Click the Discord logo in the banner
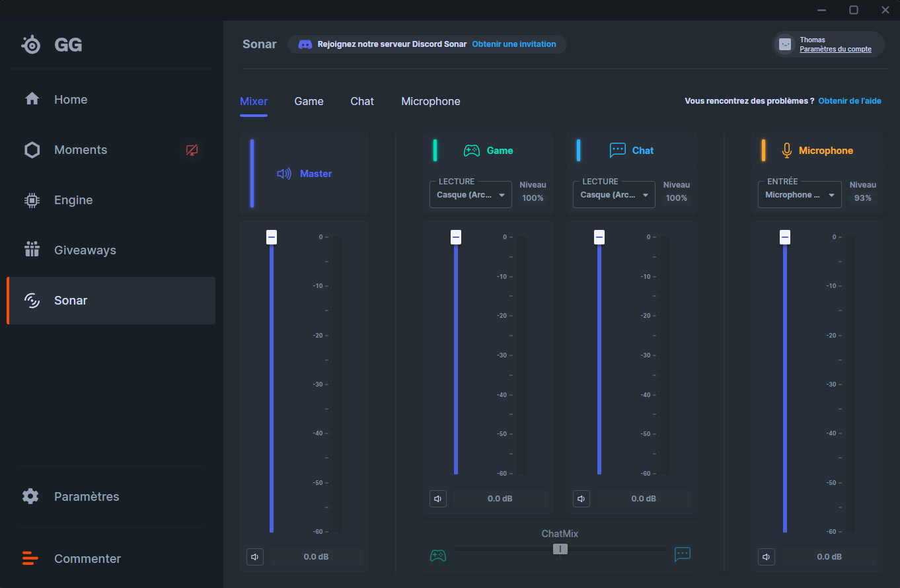900x588 pixels. 305,44
